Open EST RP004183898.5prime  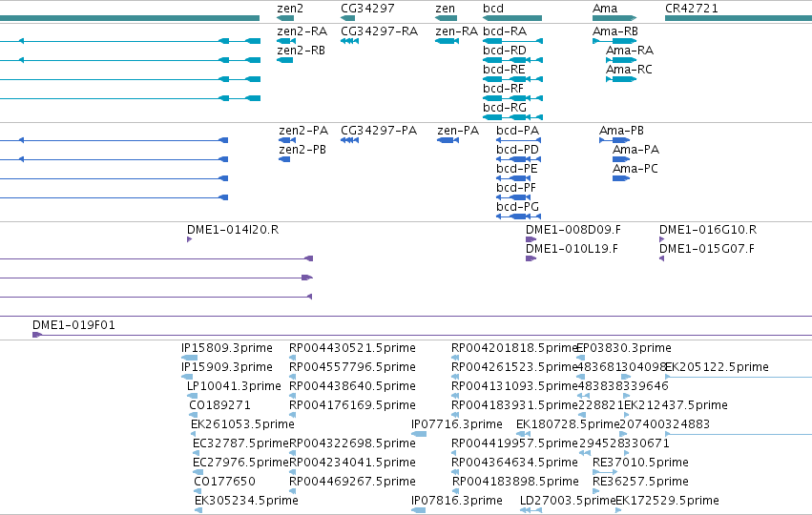click(515, 482)
